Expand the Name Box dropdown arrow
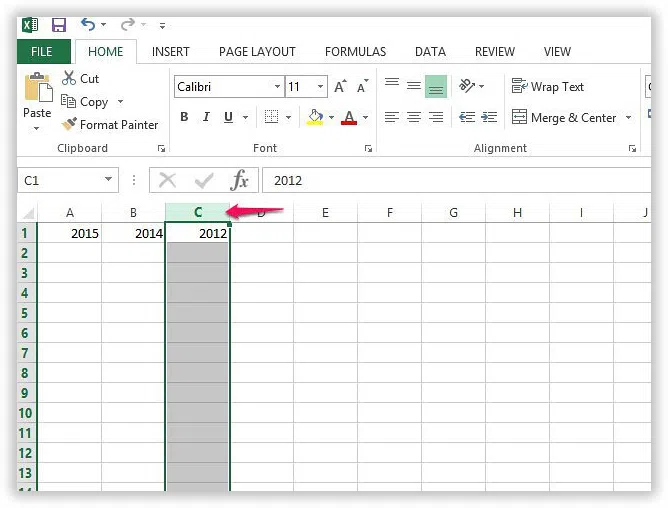The height and width of the screenshot is (508, 668). click(109, 181)
